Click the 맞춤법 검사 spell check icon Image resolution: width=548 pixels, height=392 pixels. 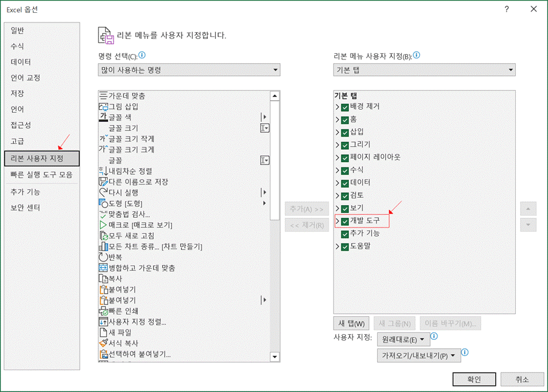point(103,214)
